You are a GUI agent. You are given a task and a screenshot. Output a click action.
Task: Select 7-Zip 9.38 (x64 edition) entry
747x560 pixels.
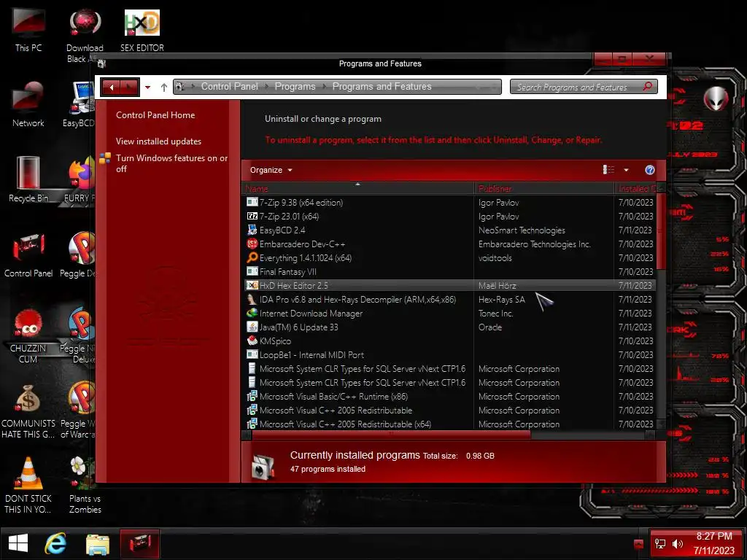(x=449, y=203)
